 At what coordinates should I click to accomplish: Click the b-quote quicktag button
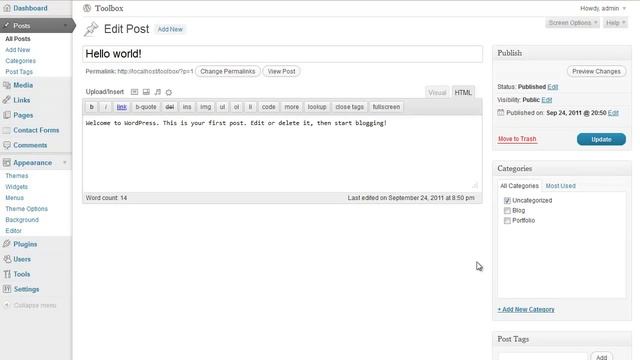(146, 107)
